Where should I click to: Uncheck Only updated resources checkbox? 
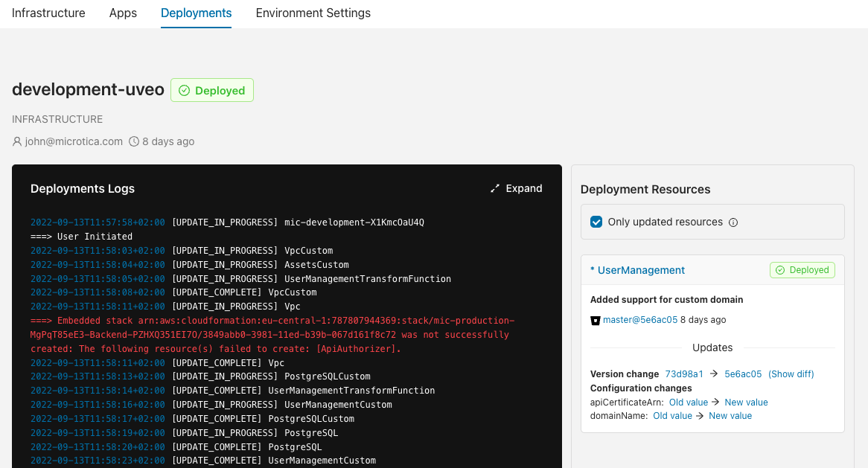coord(596,222)
